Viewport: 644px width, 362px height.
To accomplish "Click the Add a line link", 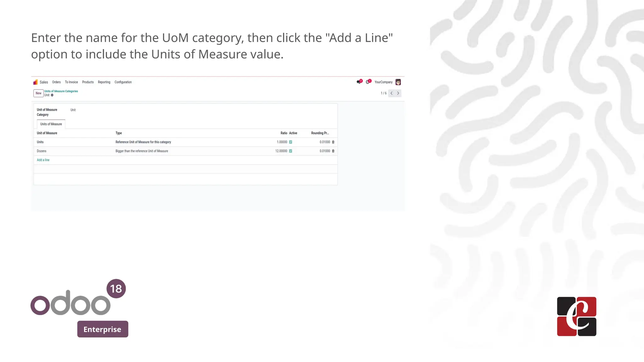I will (x=43, y=160).
